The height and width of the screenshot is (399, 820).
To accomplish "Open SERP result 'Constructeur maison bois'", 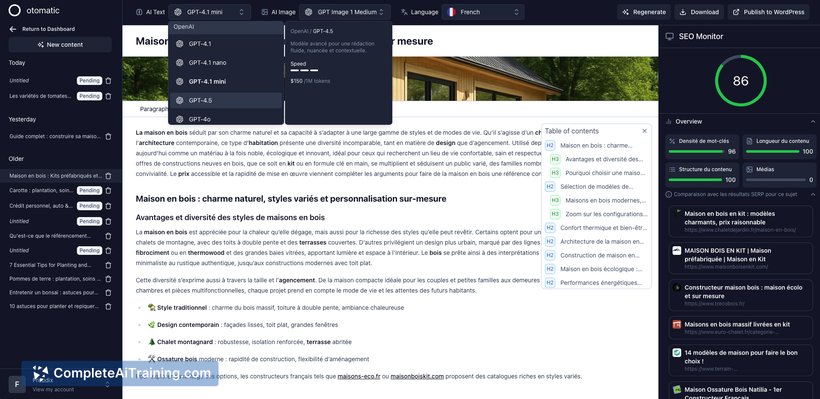I will tap(741, 295).
